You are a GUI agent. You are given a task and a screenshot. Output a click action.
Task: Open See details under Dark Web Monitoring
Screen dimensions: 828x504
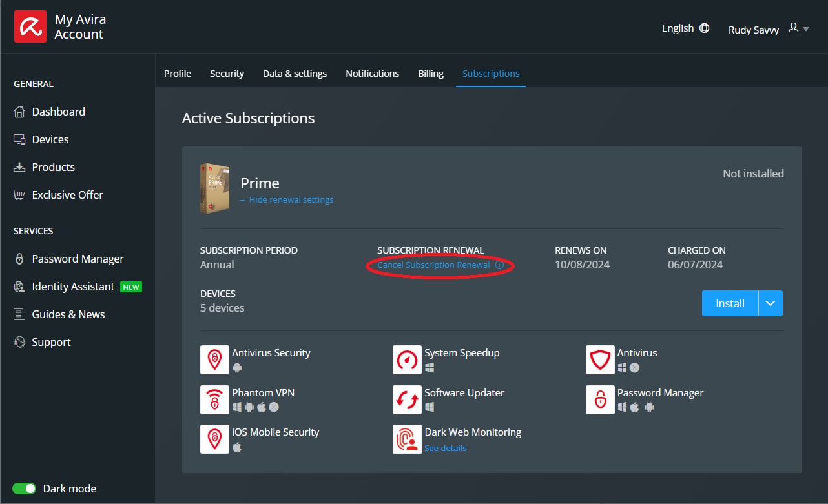tap(445, 449)
